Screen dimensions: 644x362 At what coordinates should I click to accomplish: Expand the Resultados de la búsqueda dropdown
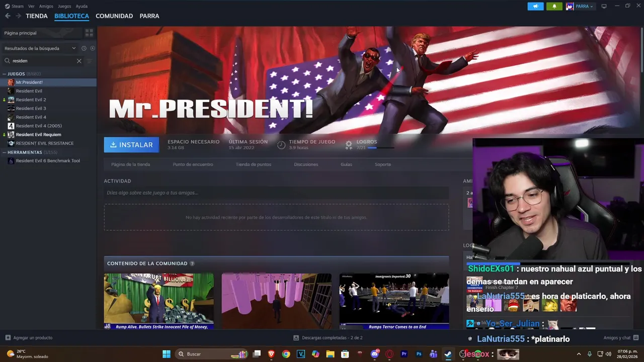coord(40,48)
